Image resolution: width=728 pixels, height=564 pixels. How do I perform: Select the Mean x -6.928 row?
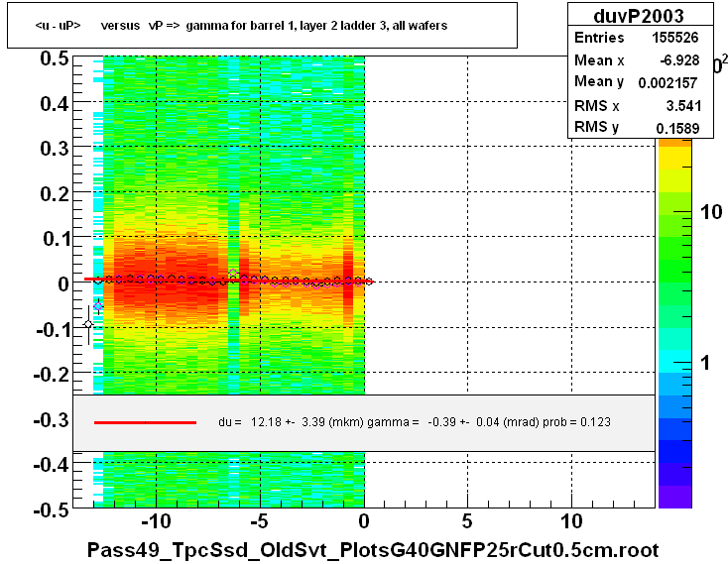(637, 60)
